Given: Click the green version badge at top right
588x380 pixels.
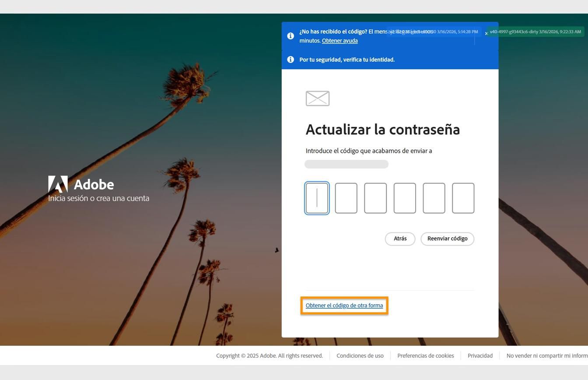Looking at the screenshot, I should tap(535, 32).
